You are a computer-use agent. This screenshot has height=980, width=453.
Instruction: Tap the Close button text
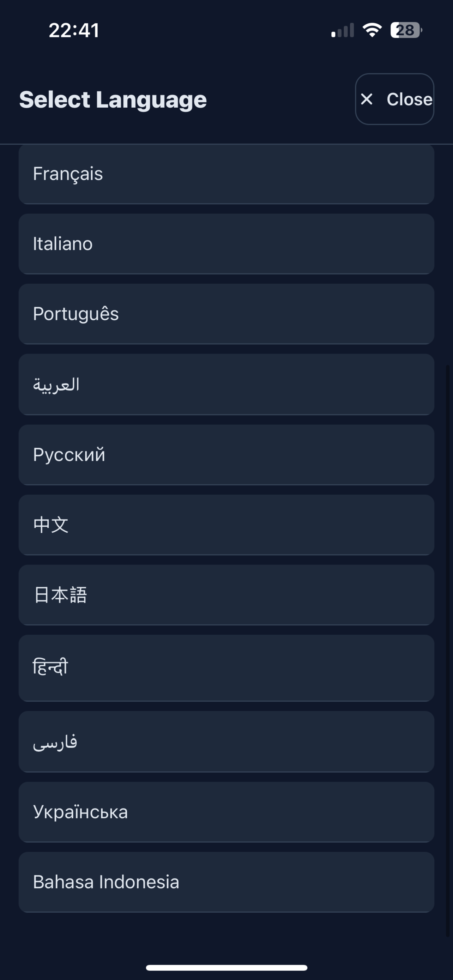click(409, 99)
